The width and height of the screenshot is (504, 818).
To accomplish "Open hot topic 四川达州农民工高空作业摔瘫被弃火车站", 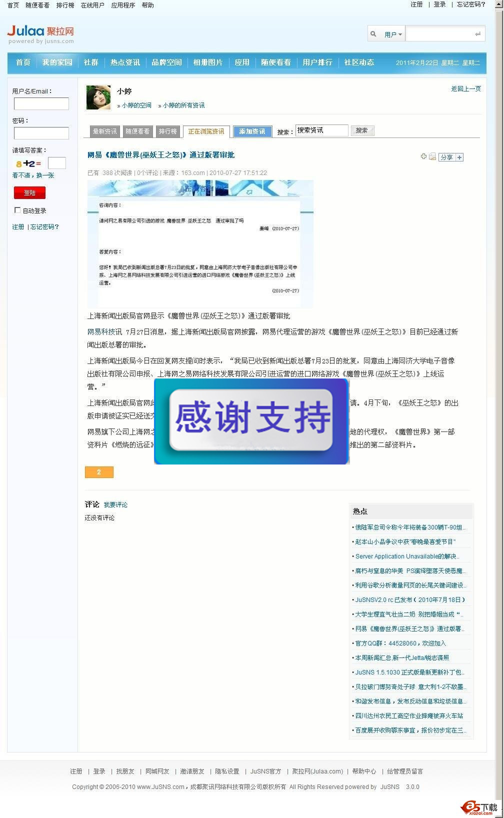I will coord(409,716).
